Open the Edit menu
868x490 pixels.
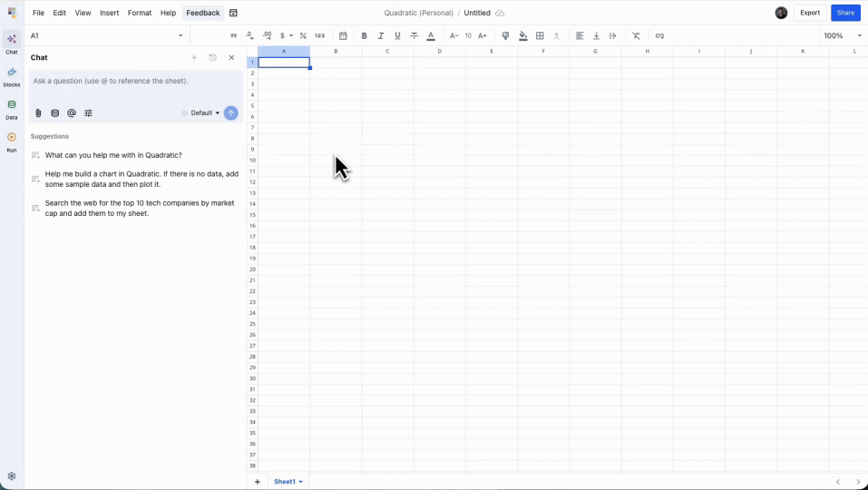click(x=59, y=13)
